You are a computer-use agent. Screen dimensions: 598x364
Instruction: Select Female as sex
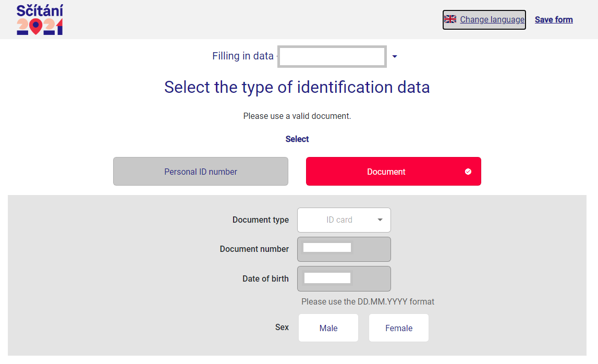click(399, 328)
